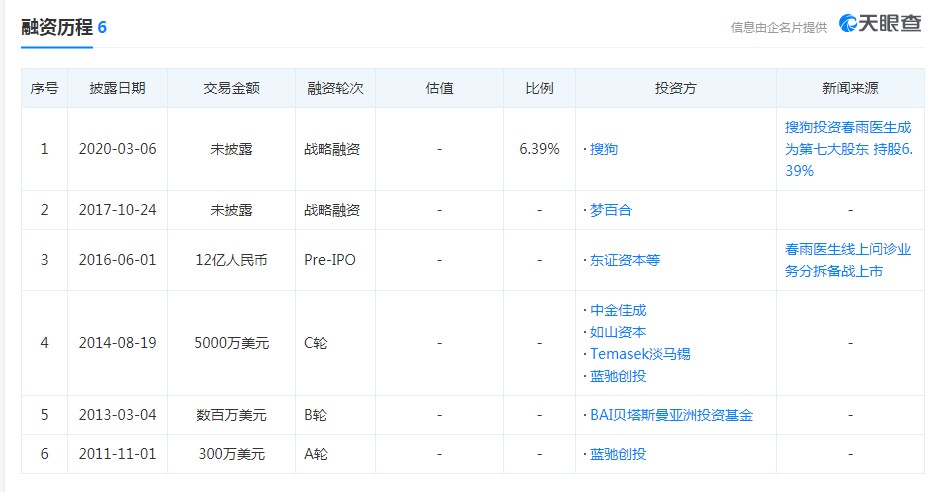Open 蓝驰创投 link in C轮 row
This screenshot has height=492, width=941.
618,376
